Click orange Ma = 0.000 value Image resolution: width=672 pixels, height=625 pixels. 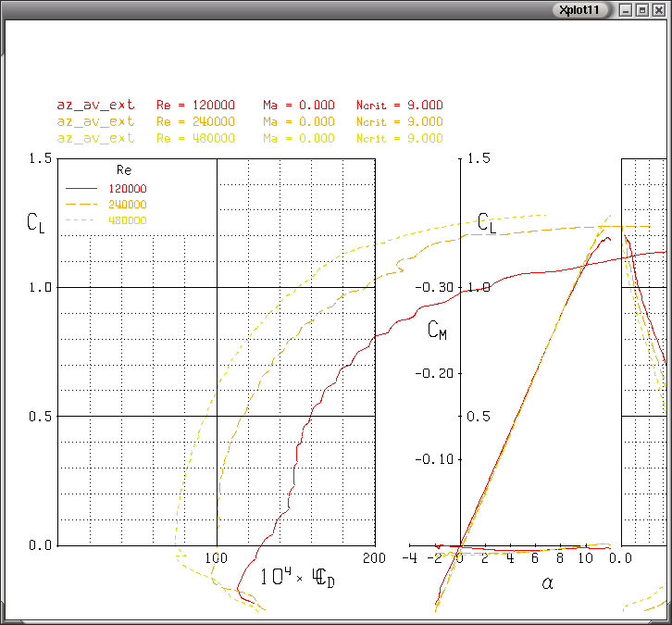coord(299,121)
